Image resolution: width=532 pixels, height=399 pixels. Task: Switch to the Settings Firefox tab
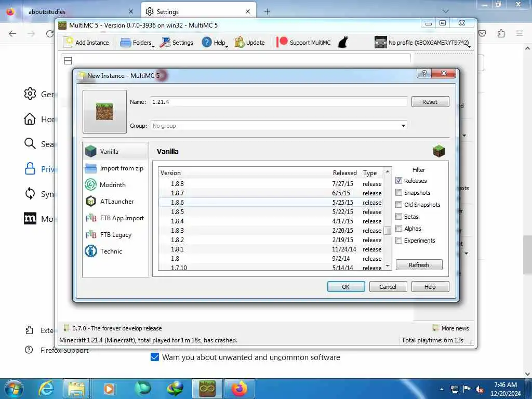click(x=198, y=11)
